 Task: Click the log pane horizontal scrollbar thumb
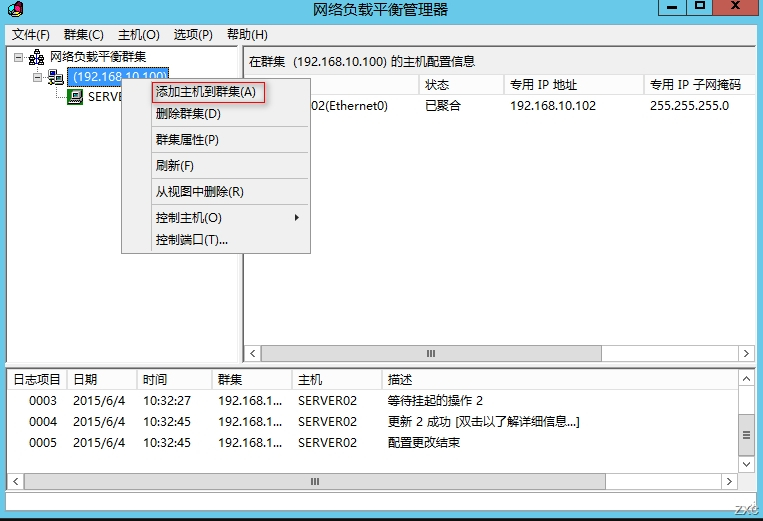click(315, 482)
